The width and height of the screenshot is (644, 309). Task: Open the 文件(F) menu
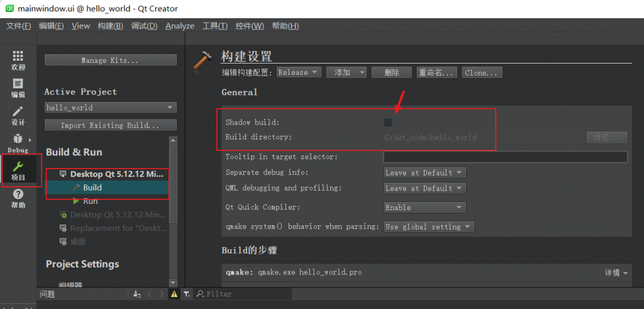point(18,26)
